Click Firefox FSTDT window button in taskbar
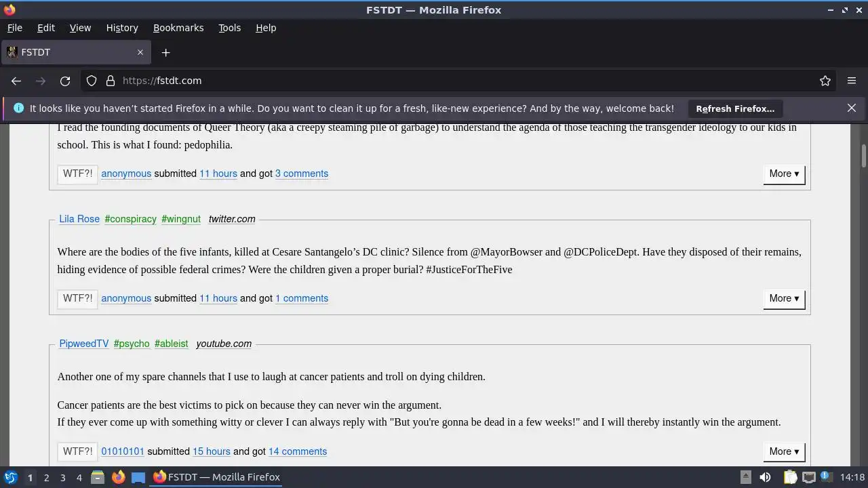 point(217,477)
